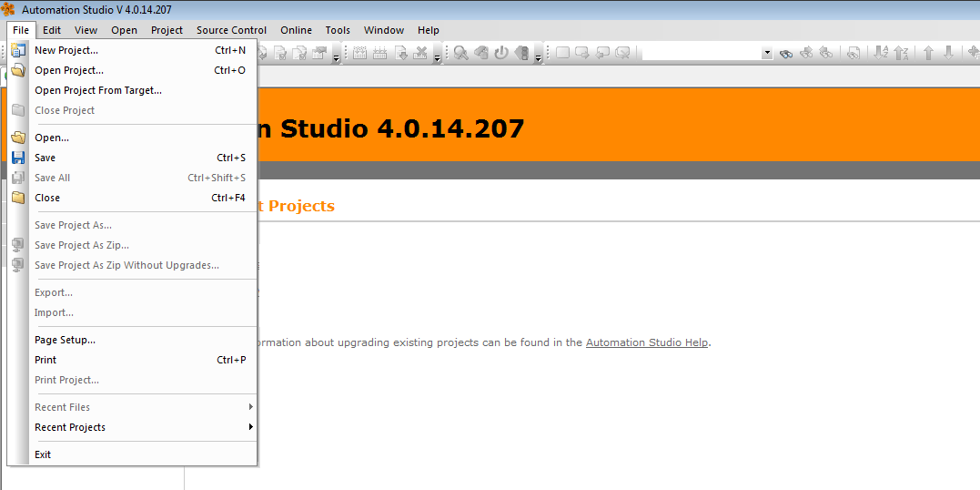Click the grid with X mark toolbar icon
980x490 pixels.
(420, 53)
